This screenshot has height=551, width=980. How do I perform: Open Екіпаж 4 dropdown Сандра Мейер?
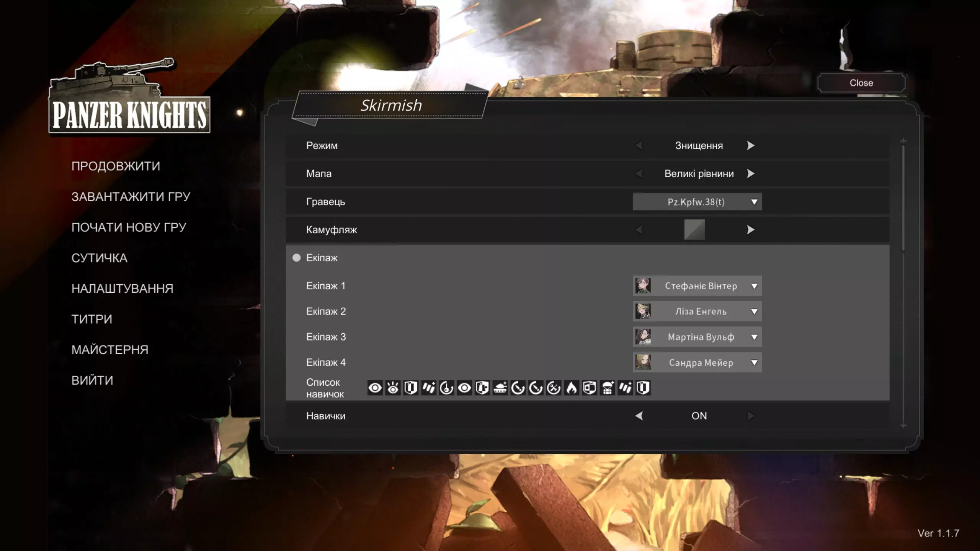(697, 362)
